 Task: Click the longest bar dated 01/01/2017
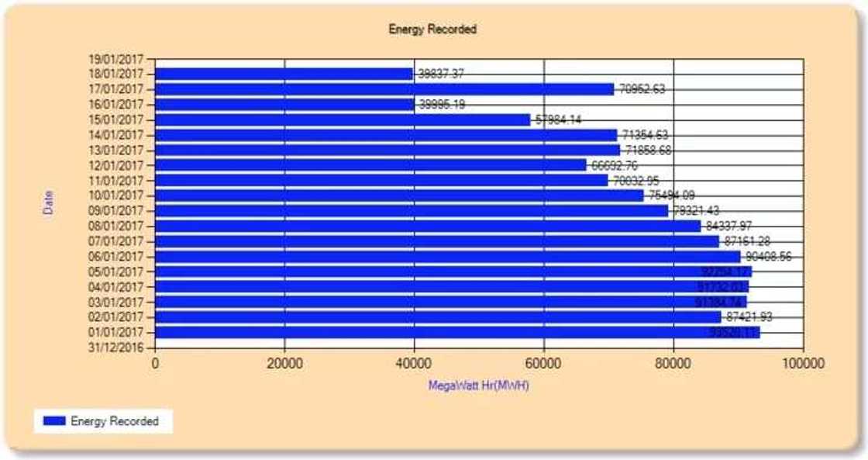point(457,330)
